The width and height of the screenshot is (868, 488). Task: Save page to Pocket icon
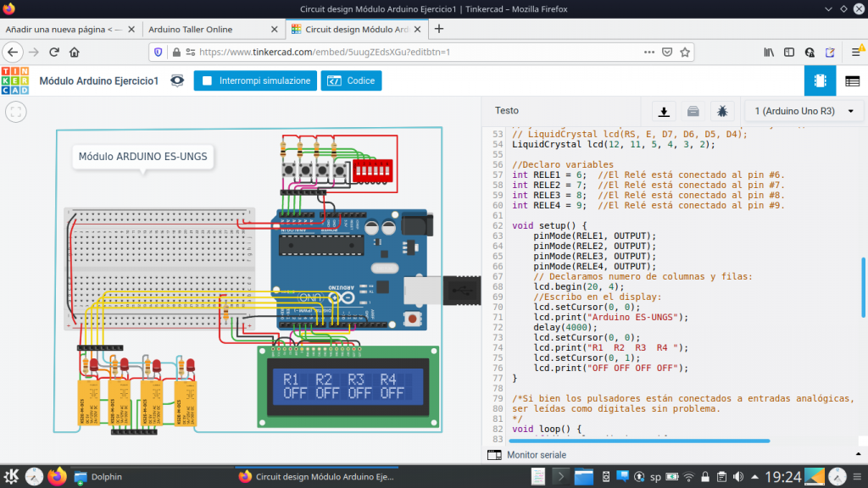[x=667, y=52]
